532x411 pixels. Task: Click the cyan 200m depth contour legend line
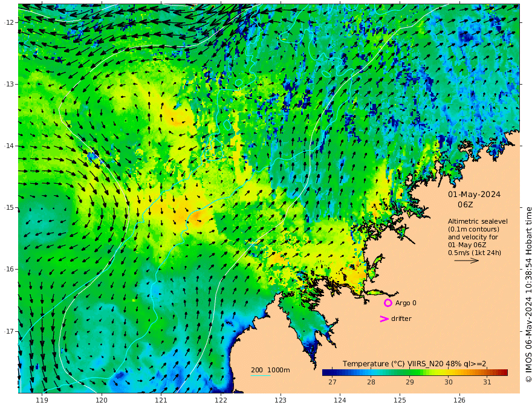261,375
